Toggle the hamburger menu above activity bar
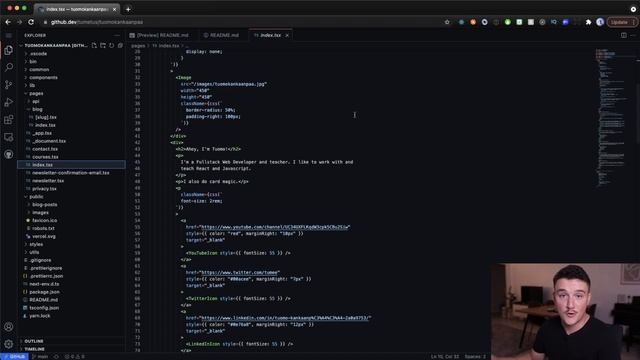640x360 pixels. point(9,36)
